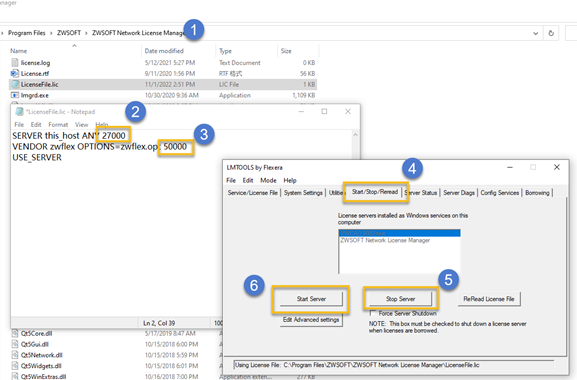This screenshot has height=380, width=577.
Task: Click the Start Server button
Action: (x=311, y=299)
